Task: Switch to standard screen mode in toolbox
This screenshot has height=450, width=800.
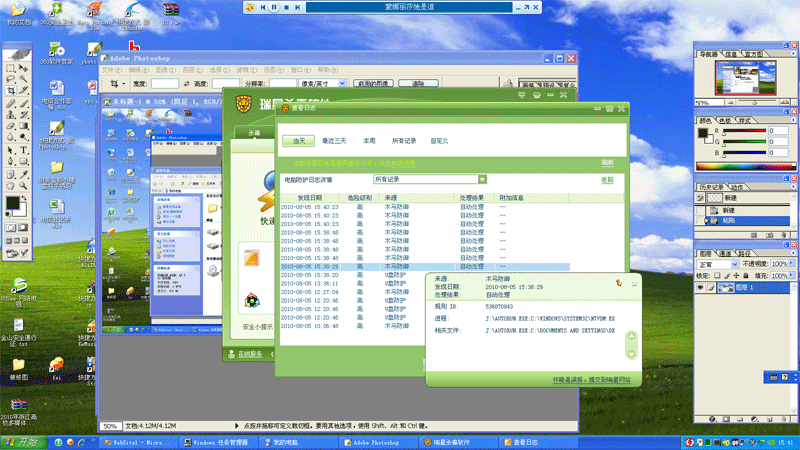Action: 9,240
